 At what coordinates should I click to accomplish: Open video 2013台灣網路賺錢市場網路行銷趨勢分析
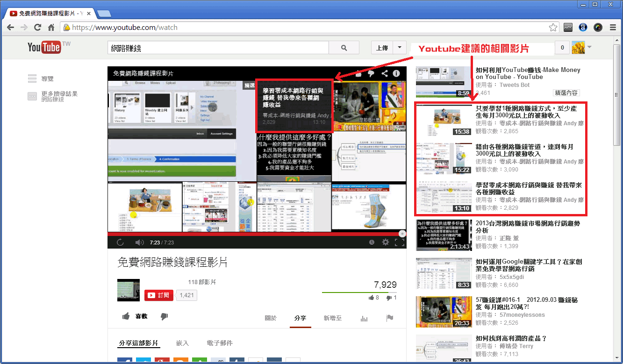coord(528,227)
